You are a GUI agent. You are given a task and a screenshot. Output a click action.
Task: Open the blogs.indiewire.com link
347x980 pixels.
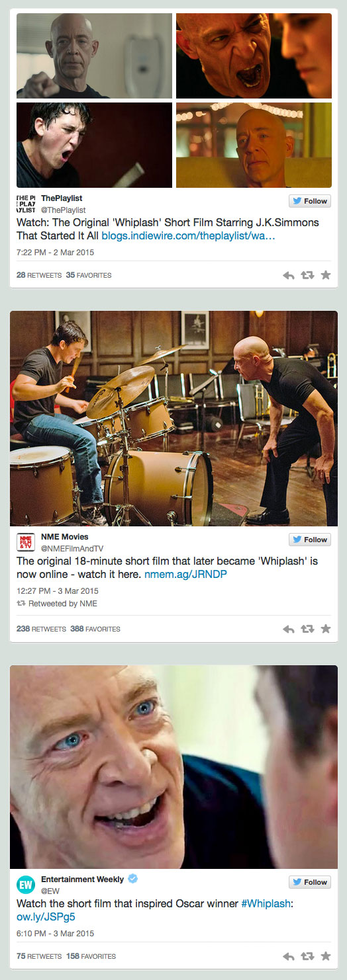coord(188,235)
